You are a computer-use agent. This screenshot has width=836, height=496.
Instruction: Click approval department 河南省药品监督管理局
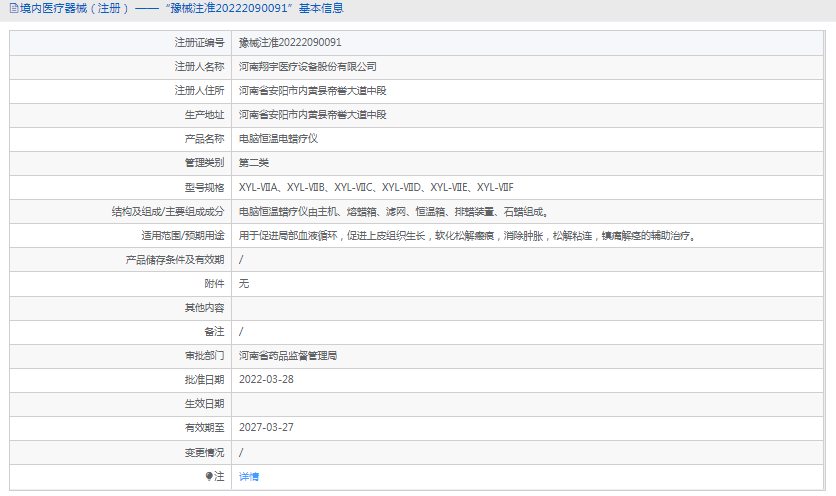click(x=288, y=356)
